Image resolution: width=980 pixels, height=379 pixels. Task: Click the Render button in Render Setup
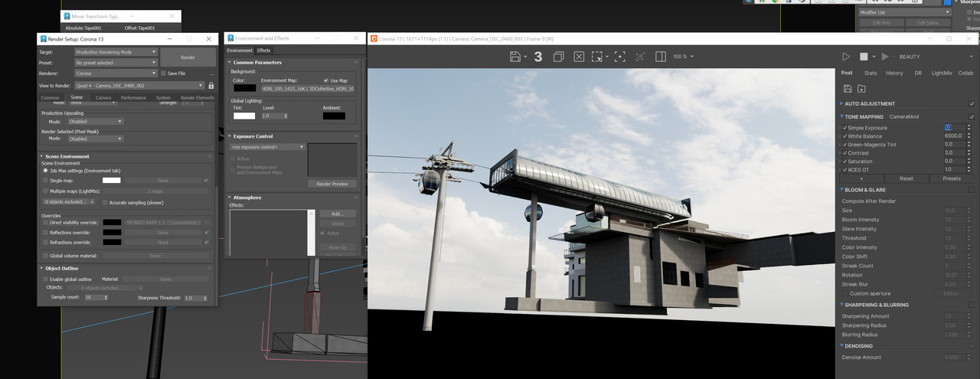tap(188, 57)
